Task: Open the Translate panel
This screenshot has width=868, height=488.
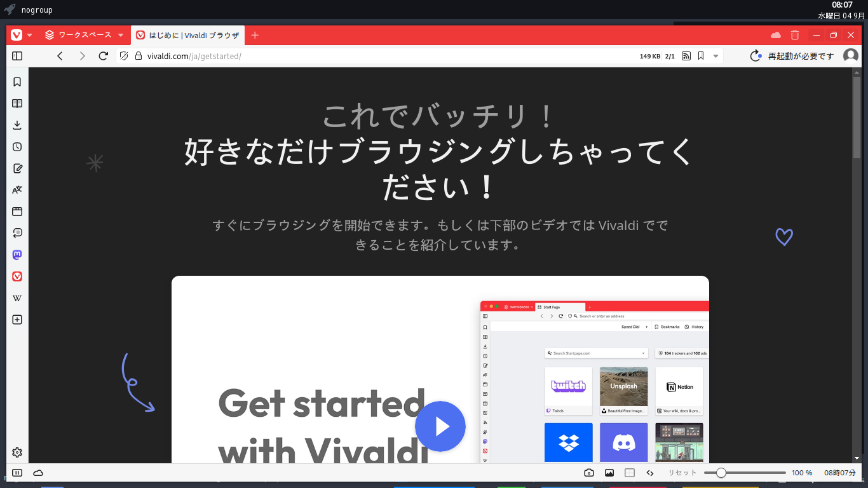Action: 17,190
